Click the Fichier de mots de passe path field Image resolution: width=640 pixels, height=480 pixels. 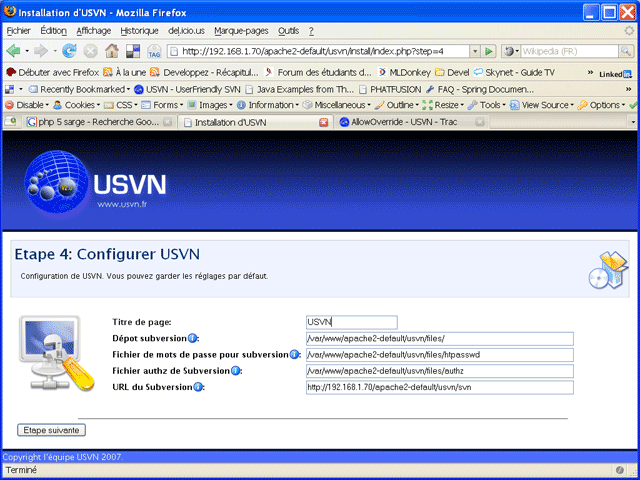439,354
